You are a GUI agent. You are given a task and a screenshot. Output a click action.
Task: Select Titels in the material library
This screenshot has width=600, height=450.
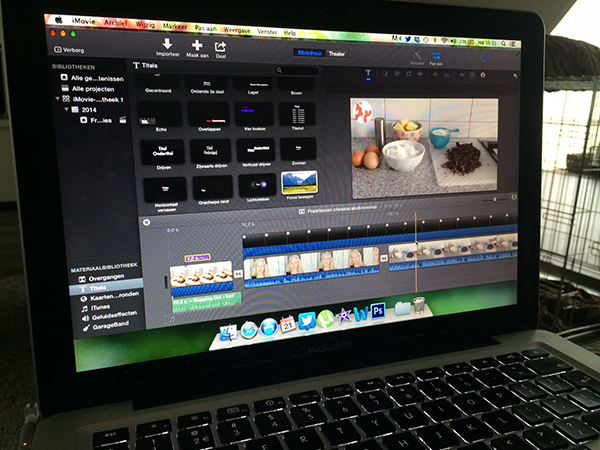coord(106,287)
